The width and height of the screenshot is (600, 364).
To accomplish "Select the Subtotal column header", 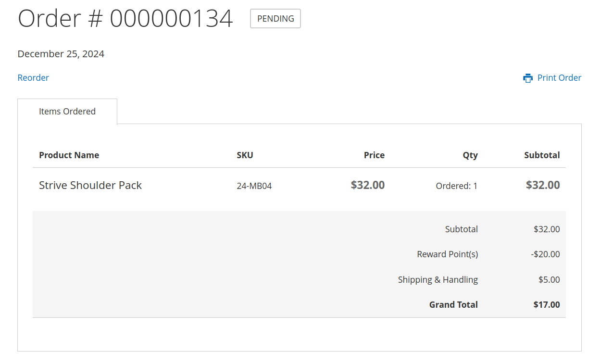I will tap(542, 155).
